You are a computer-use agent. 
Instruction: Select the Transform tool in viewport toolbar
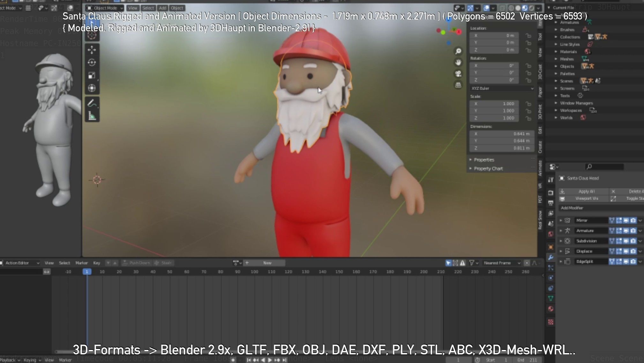click(92, 88)
